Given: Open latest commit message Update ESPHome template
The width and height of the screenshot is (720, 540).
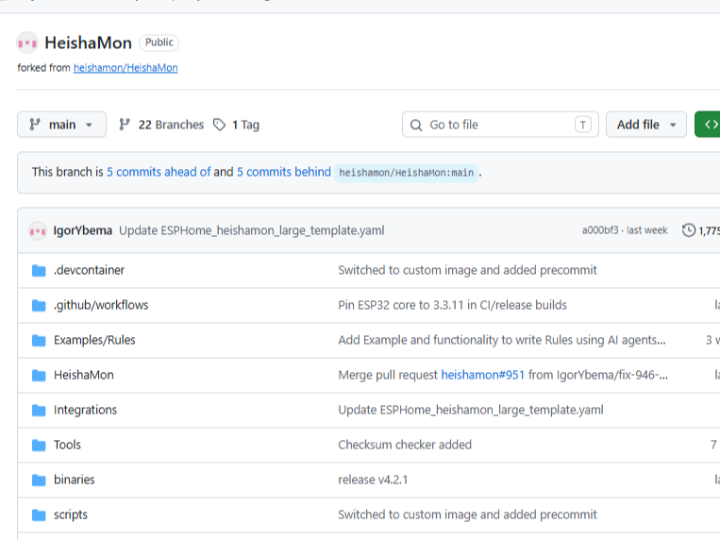Looking at the screenshot, I should pos(252,230).
